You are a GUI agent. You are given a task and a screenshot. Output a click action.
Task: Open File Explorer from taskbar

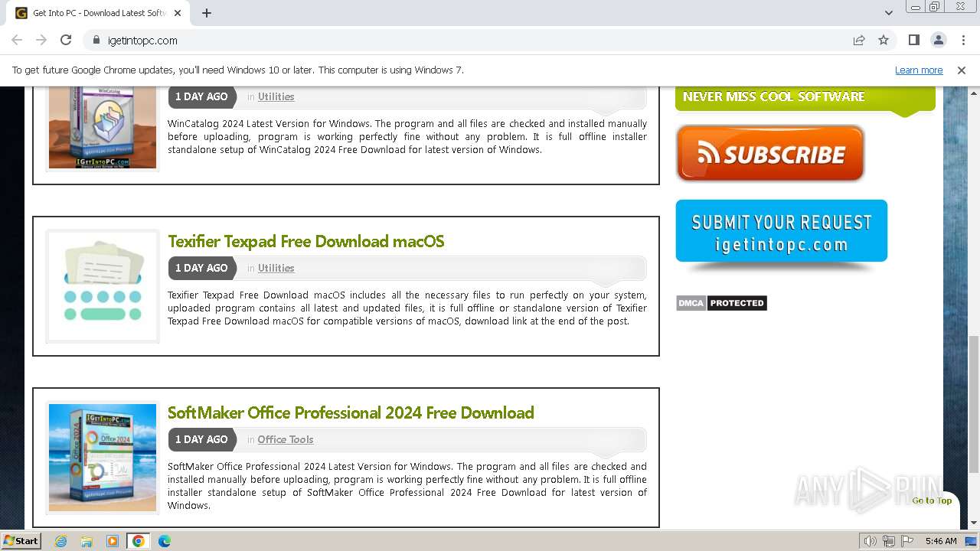click(x=87, y=541)
